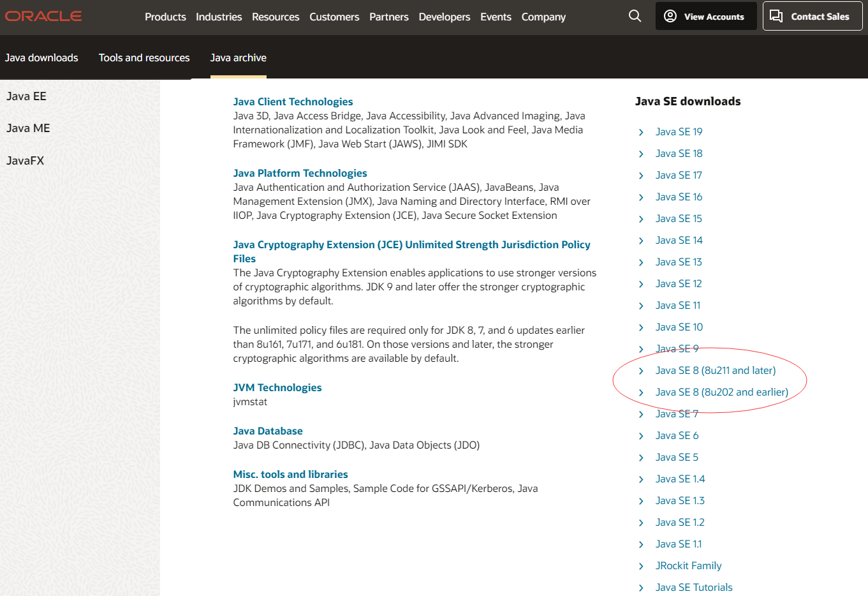The height and width of the screenshot is (596, 868).
Task: Open the Java SE 1.4 link
Action: [x=680, y=479]
